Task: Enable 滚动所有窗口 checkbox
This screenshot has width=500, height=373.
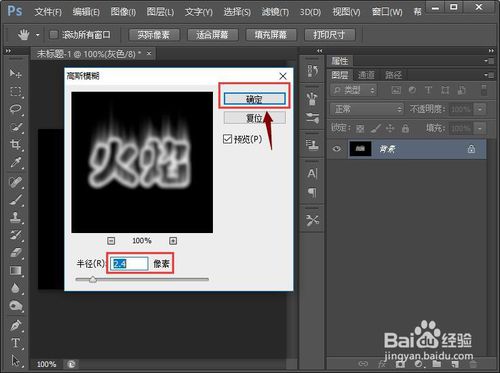Action: (x=53, y=35)
